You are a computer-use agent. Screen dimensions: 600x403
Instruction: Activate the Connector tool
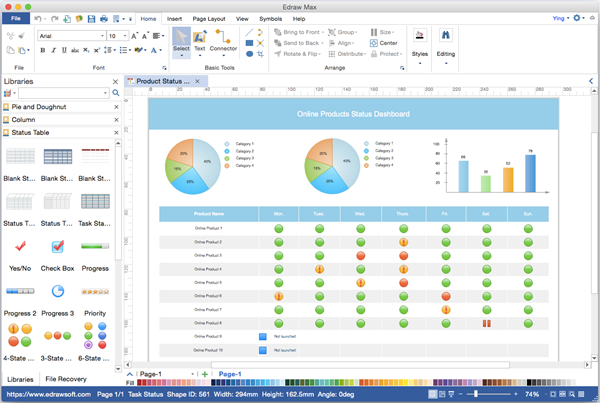(223, 43)
